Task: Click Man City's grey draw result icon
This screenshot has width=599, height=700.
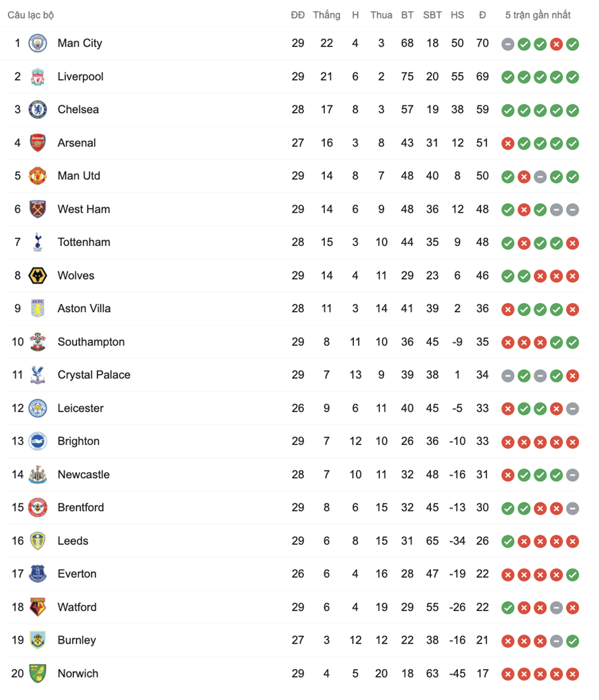Action: point(507,44)
